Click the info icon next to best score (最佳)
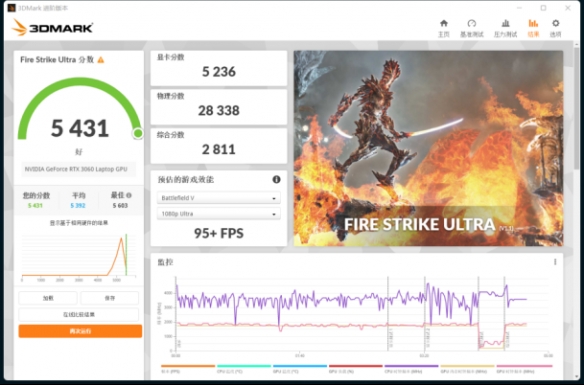 129,195
